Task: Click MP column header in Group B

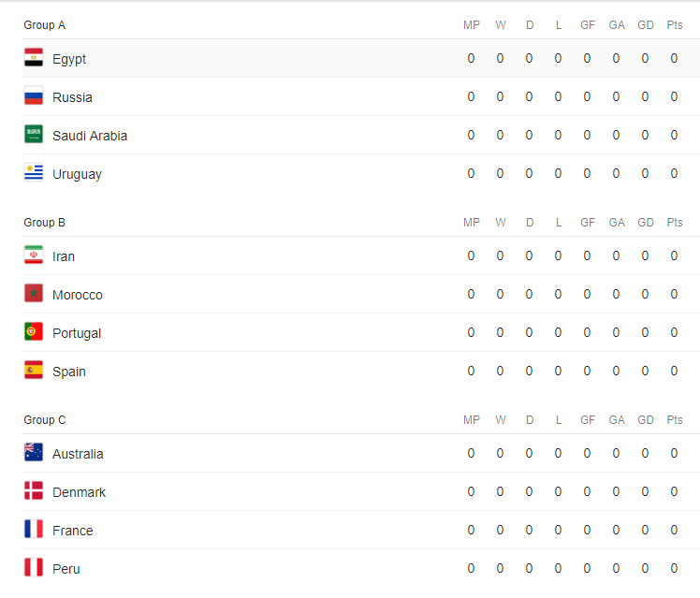Action: coord(472,222)
